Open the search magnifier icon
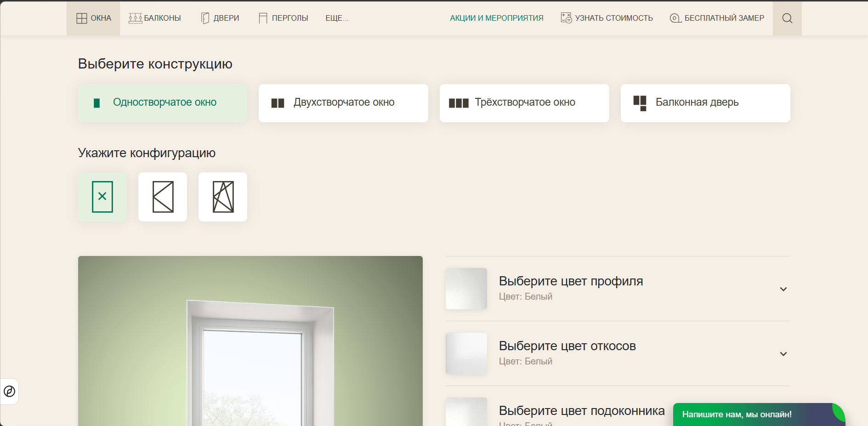Viewport: 868px width, 426px height. [x=787, y=18]
